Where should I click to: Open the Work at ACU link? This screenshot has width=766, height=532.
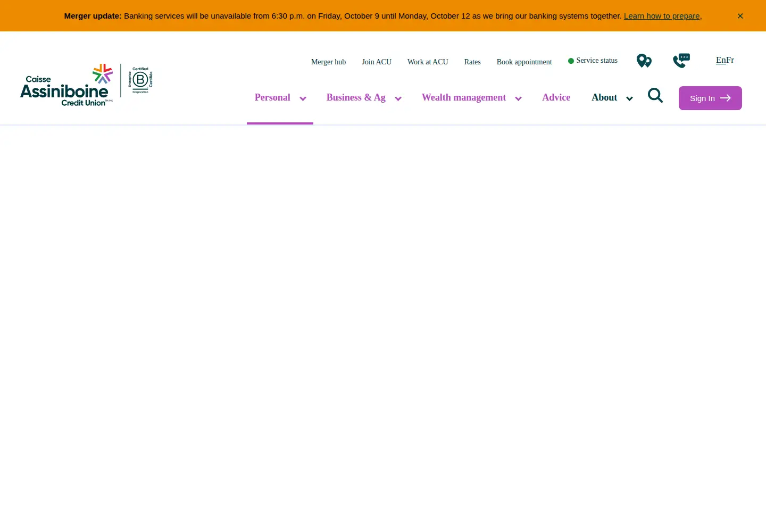tap(428, 62)
